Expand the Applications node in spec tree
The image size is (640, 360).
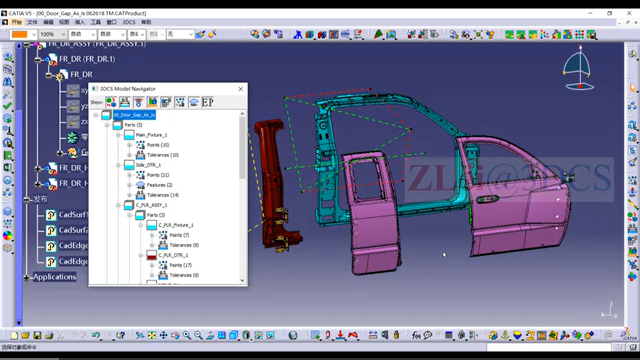click(x=27, y=278)
